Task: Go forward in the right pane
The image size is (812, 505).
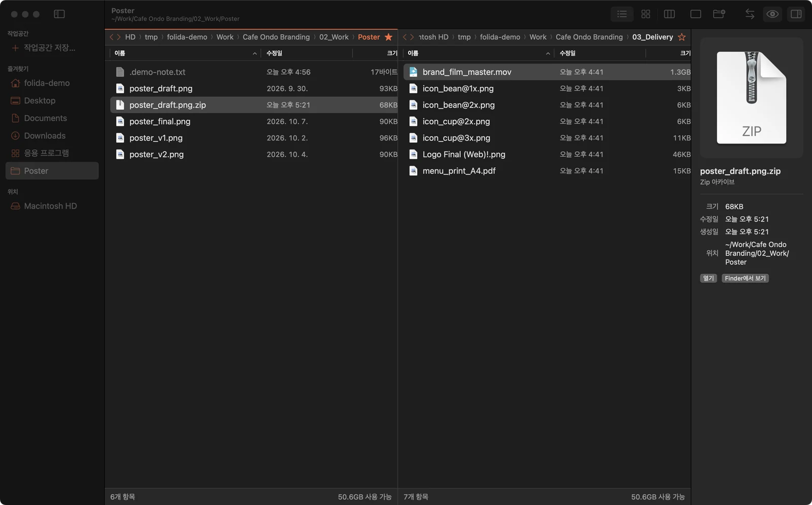Action: pos(412,37)
